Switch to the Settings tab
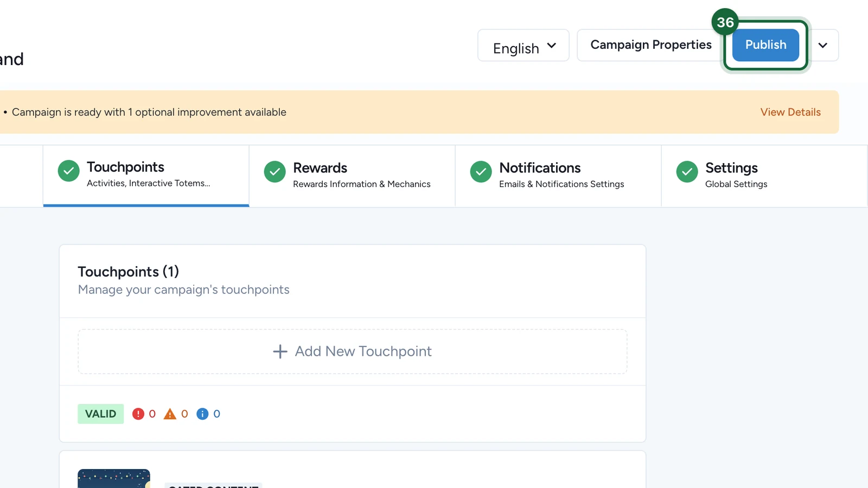The image size is (868, 488). [764, 176]
